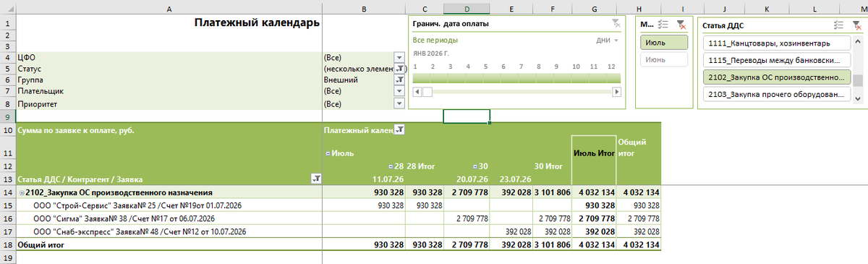868x264 pixels.
Task: Select 2103_Закупка прочего оборудован slicer item
Action: click(777, 94)
